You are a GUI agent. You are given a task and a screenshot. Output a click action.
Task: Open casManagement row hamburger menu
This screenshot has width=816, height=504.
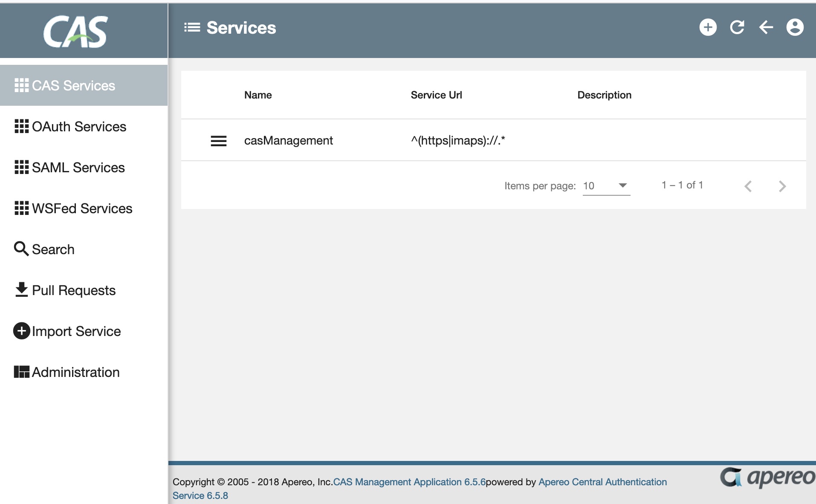(219, 141)
